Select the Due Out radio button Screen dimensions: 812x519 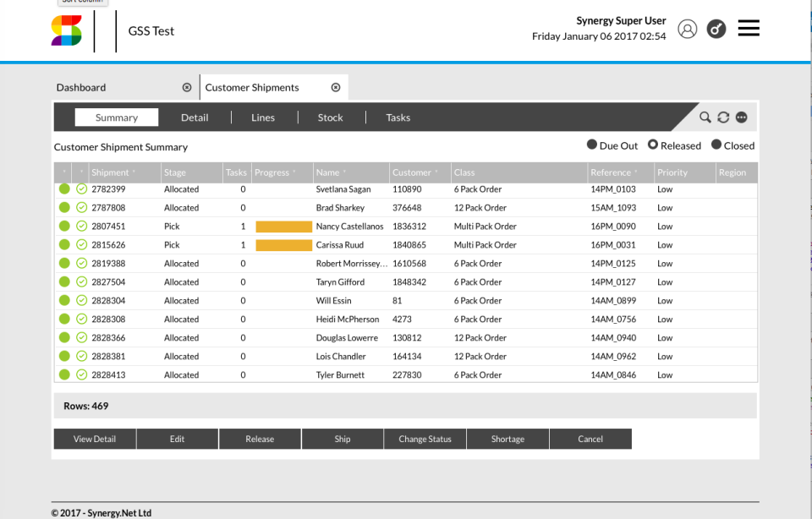pyautogui.click(x=592, y=145)
